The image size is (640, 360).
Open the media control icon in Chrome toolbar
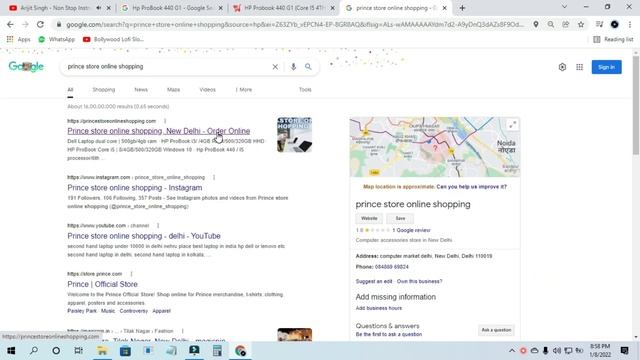pos(599,24)
